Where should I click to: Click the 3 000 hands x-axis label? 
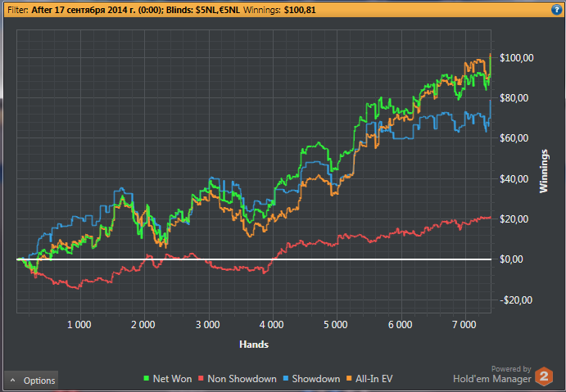tap(207, 325)
